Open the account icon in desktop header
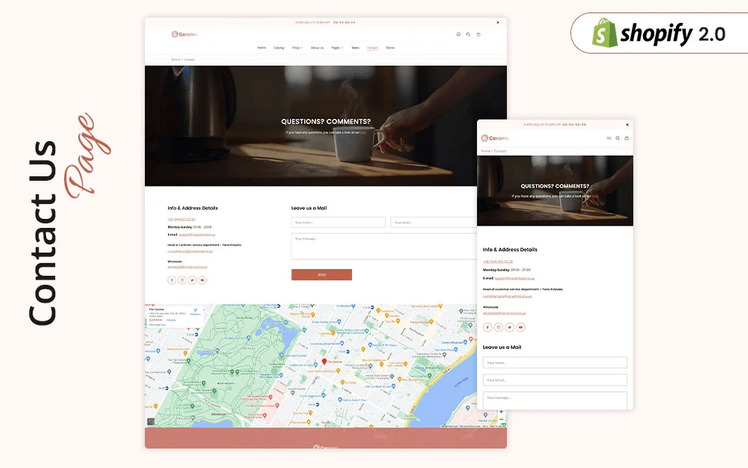The width and height of the screenshot is (748, 468). pyautogui.click(x=458, y=34)
